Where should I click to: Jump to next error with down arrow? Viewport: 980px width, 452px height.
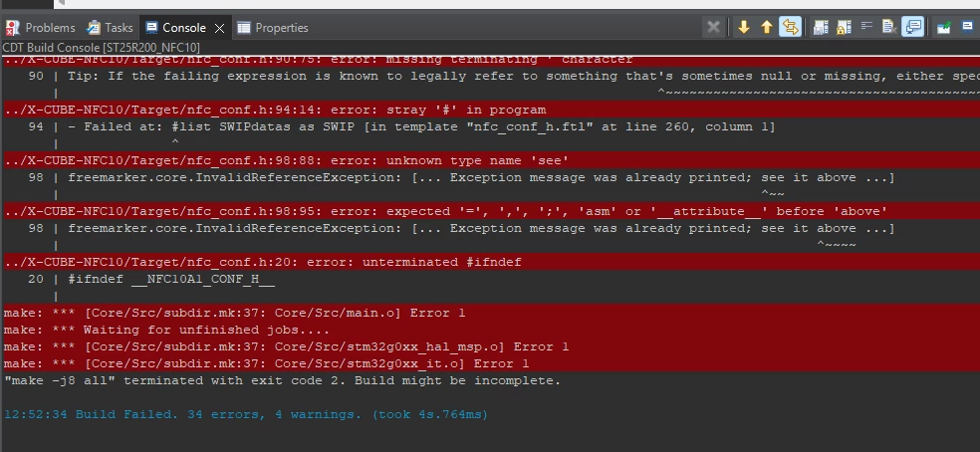pos(743,28)
